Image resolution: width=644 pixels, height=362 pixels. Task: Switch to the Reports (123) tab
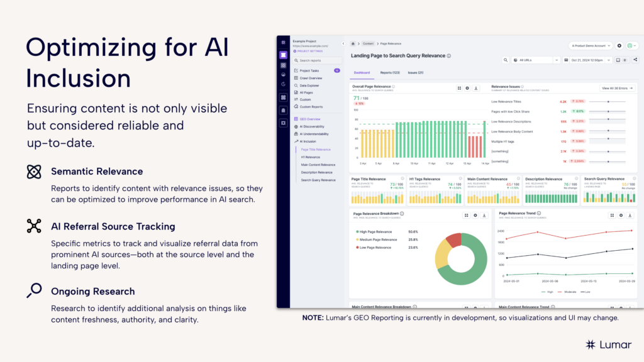pyautogui.click(x=390, y=73)
